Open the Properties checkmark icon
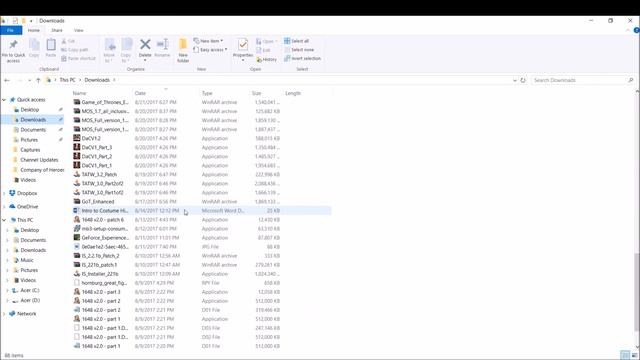The height and width of the screenshot is (360, 640). [x=243, y=44]
